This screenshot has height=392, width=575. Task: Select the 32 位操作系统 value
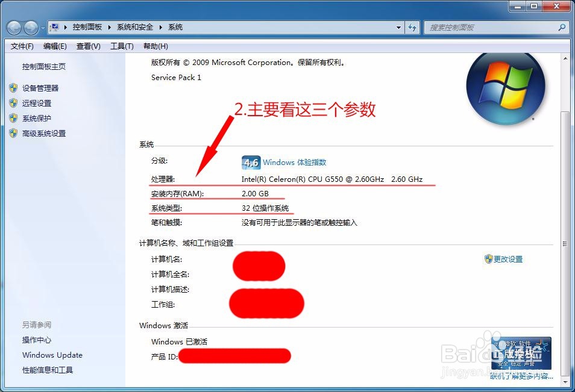pos(265,208)
